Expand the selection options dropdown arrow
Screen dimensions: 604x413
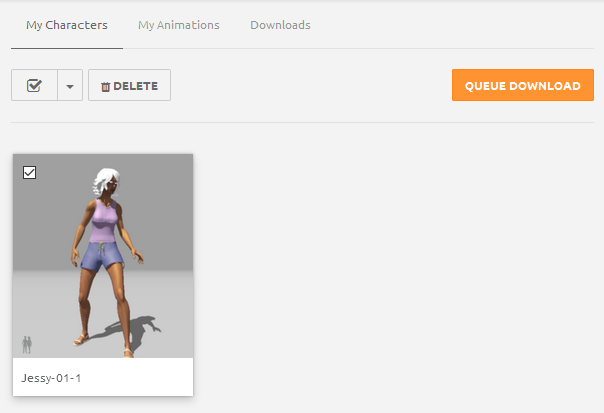pos(70,86)
